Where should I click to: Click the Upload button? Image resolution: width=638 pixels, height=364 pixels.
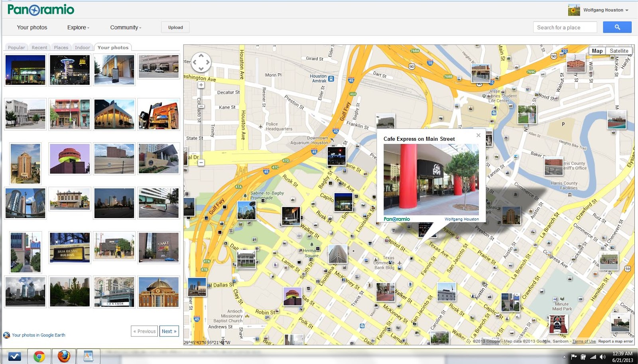point(175,27)
